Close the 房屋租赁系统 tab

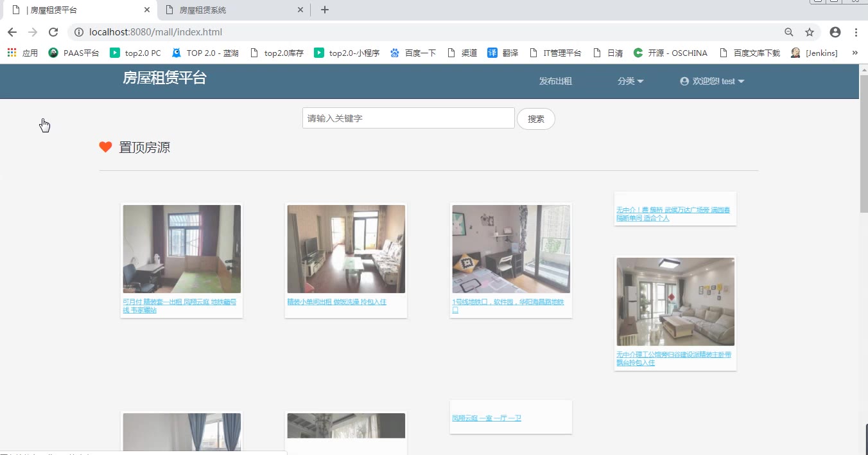tap(300, 10)
